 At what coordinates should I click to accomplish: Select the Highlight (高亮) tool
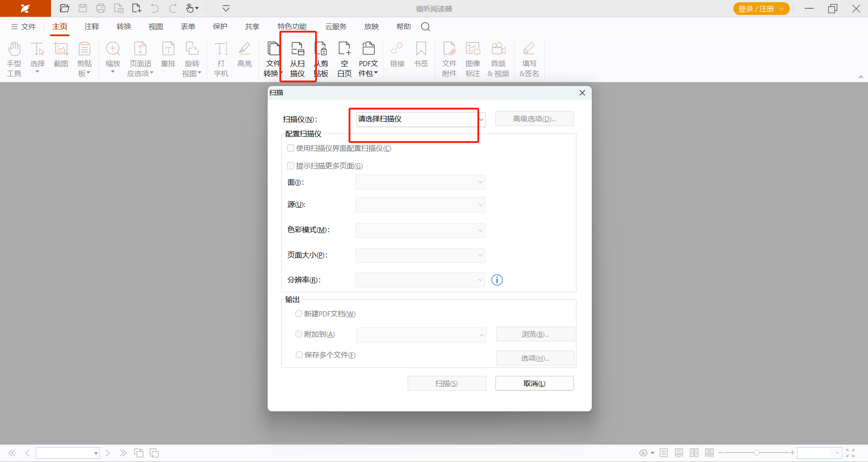coord(245,55)
